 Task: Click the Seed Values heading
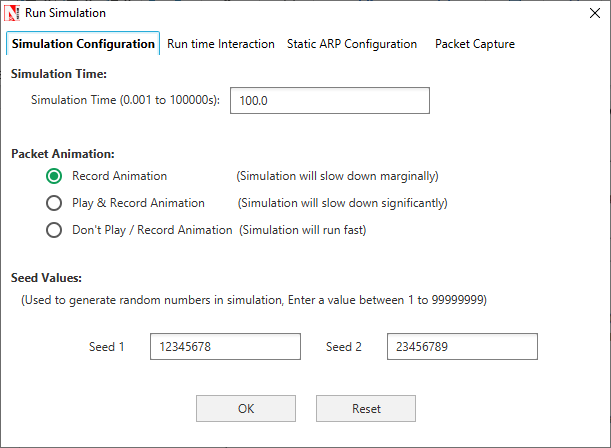46,277
